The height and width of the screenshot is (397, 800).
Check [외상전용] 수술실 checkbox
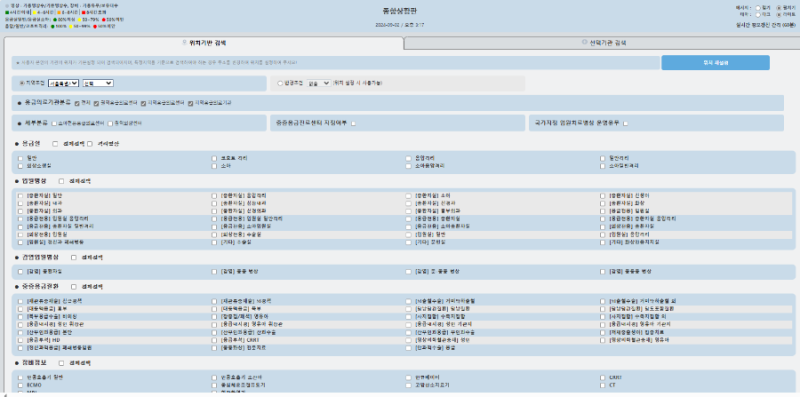point(215,234)
